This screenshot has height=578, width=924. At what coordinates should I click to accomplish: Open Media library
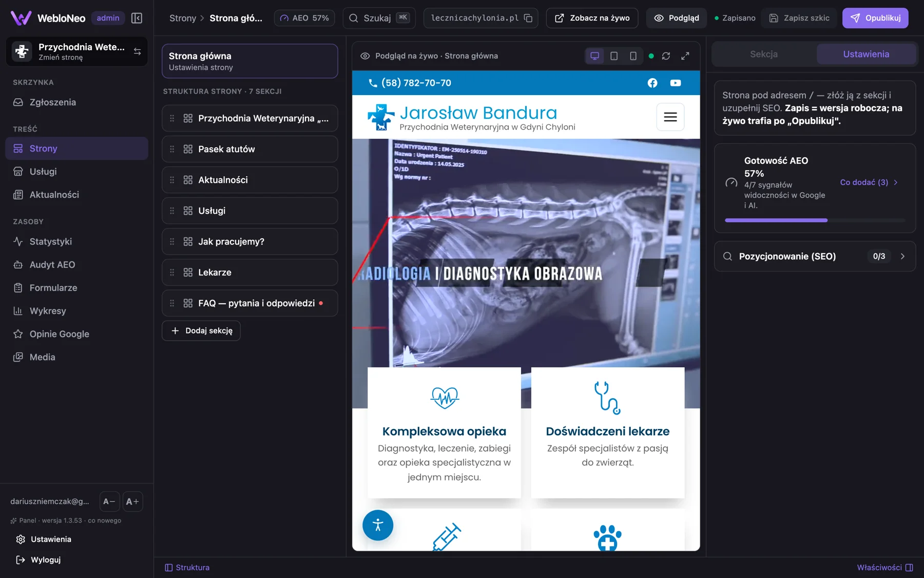(77, 357)
